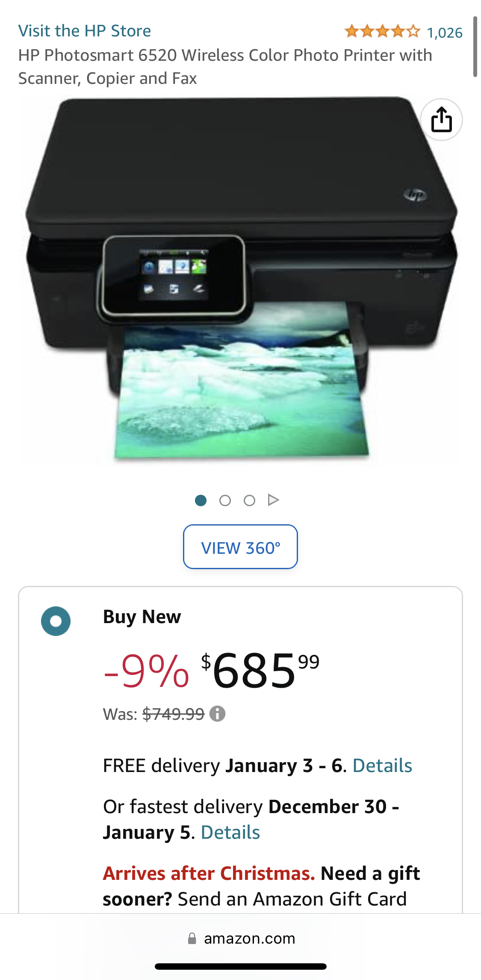Tap the HP Photosmart 6520 product title
This screenshot has width=481, height=980.
click(225, 67)
